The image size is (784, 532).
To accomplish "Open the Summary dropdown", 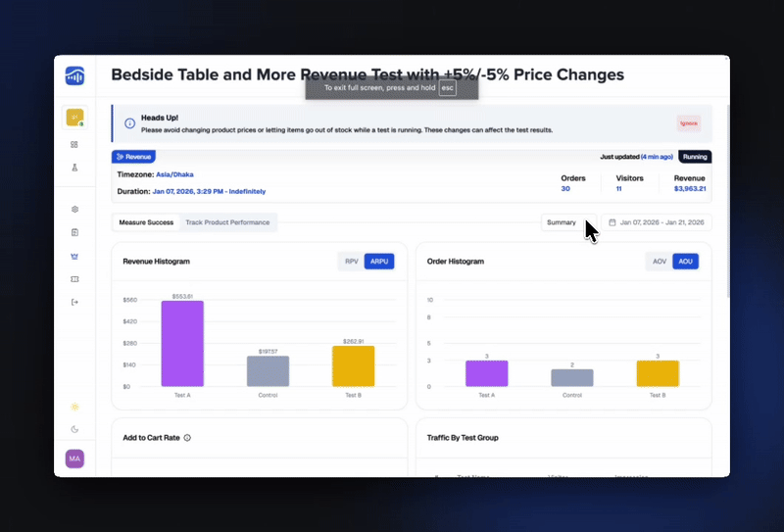I will tap(567, 222).
